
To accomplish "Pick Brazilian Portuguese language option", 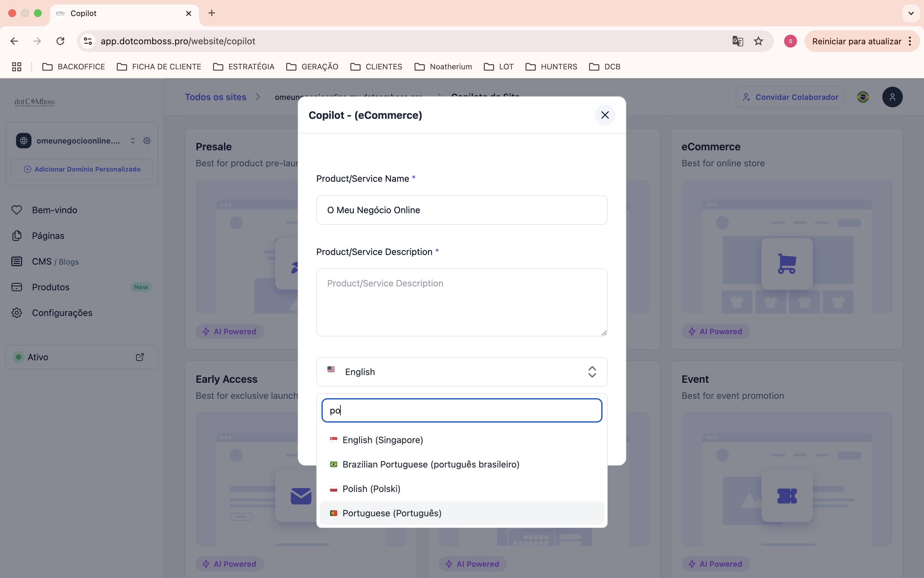I will coord(462,464).
